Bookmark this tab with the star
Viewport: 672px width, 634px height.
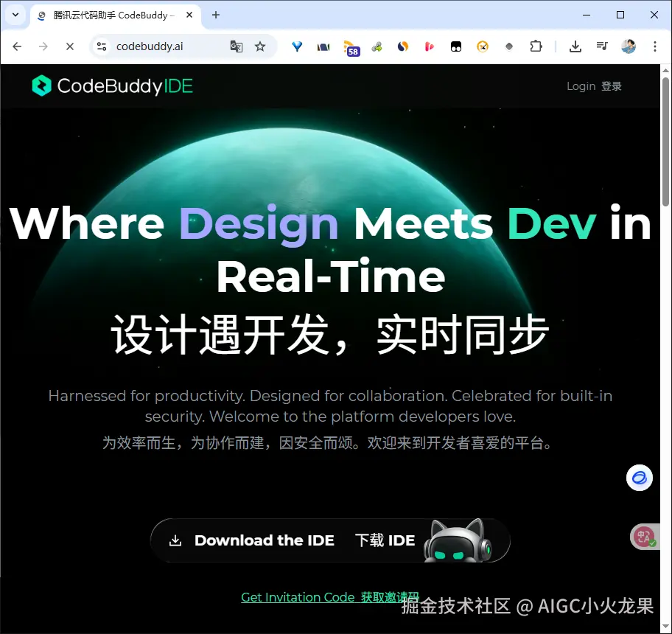[x=260, y=46]
